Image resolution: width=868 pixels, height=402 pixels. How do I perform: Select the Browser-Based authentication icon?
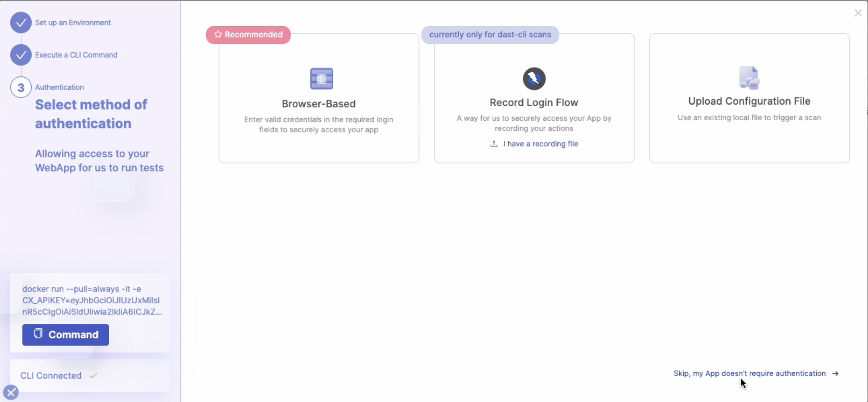(x=321, y=79)
